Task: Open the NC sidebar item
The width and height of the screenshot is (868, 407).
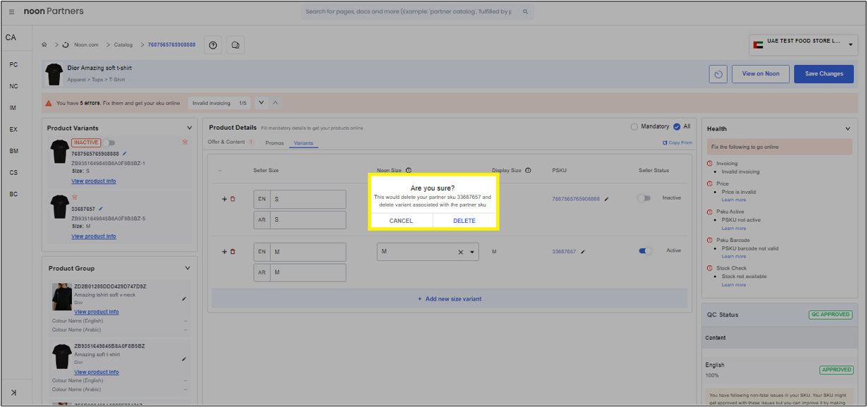Action: click(x=14, y=86)
